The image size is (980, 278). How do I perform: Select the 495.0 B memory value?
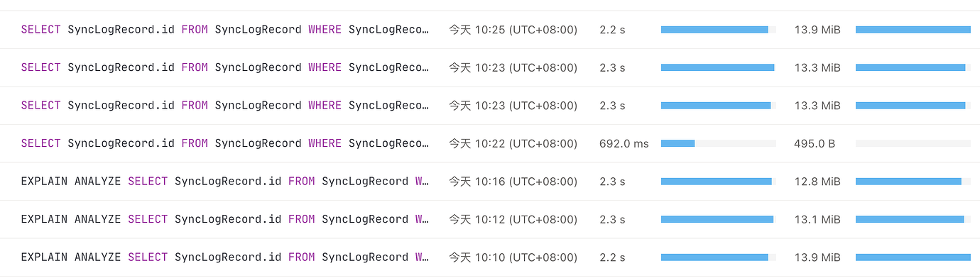[x=815, y=143]
